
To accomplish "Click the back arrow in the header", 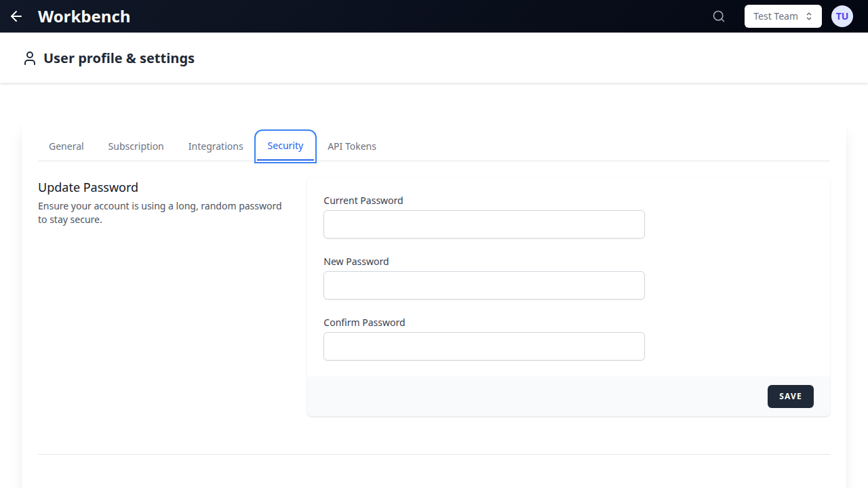I will click(x=16, y=16).
